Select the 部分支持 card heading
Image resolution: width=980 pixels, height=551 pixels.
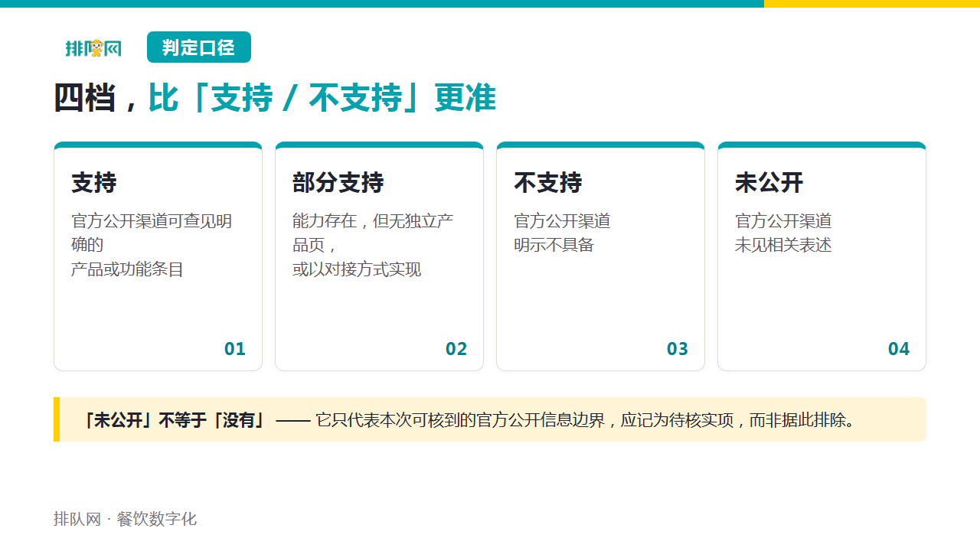(338, 183)
